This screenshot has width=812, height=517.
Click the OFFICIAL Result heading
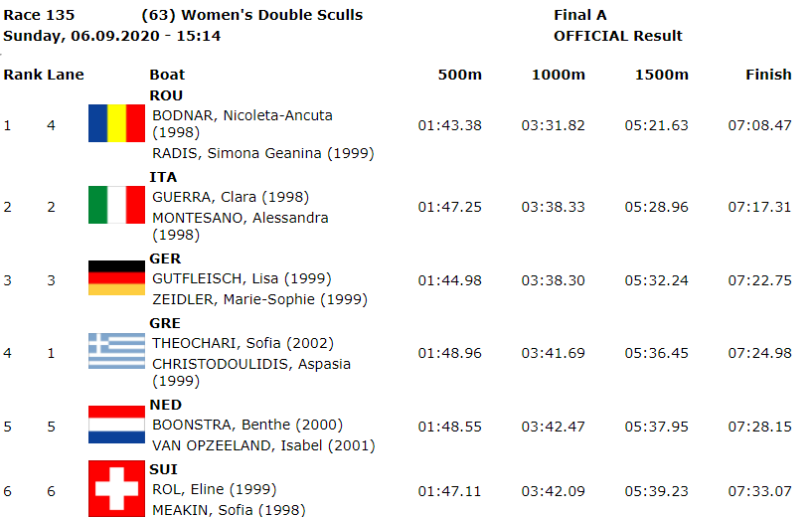(x=618, y=36)
